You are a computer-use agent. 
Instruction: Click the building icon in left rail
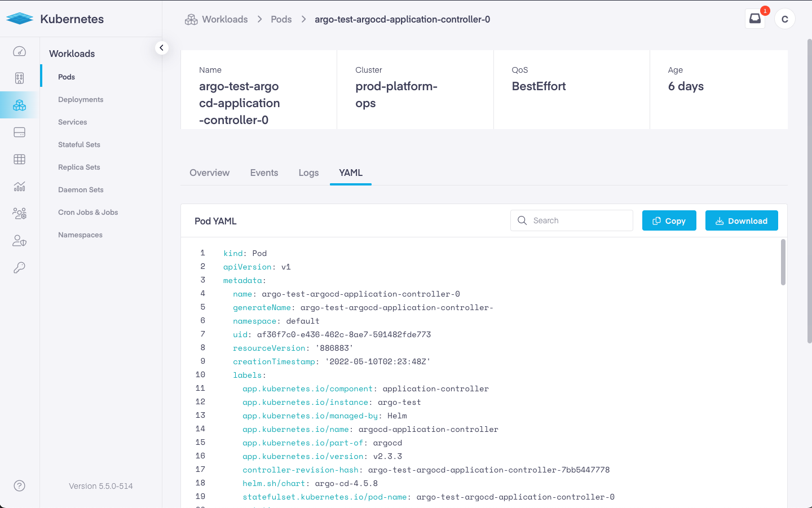[20, 78]
